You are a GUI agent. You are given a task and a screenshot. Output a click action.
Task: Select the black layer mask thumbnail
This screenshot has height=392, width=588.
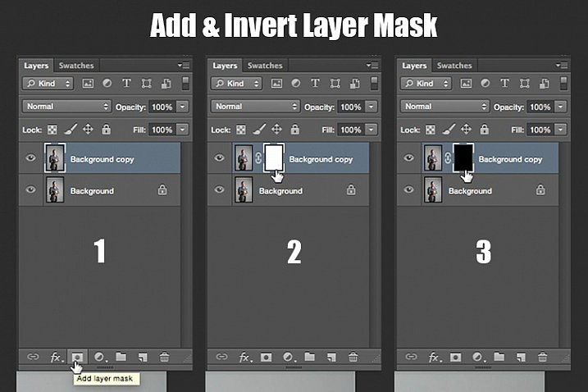464,157
